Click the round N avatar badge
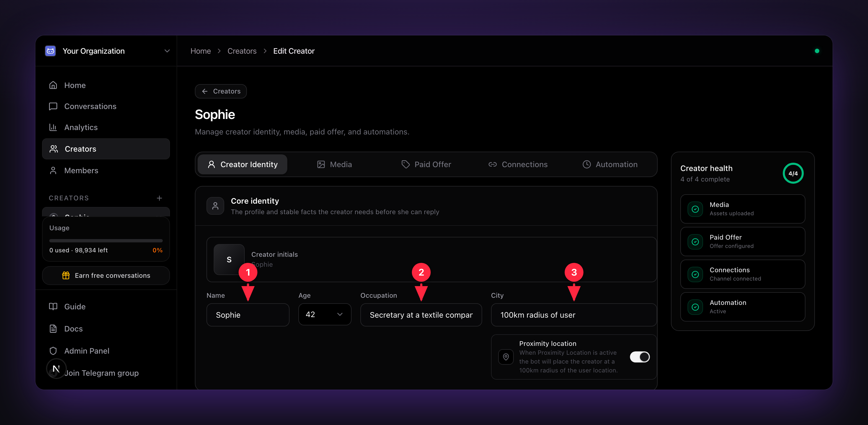The image size is (868, 425). (56, 369)
